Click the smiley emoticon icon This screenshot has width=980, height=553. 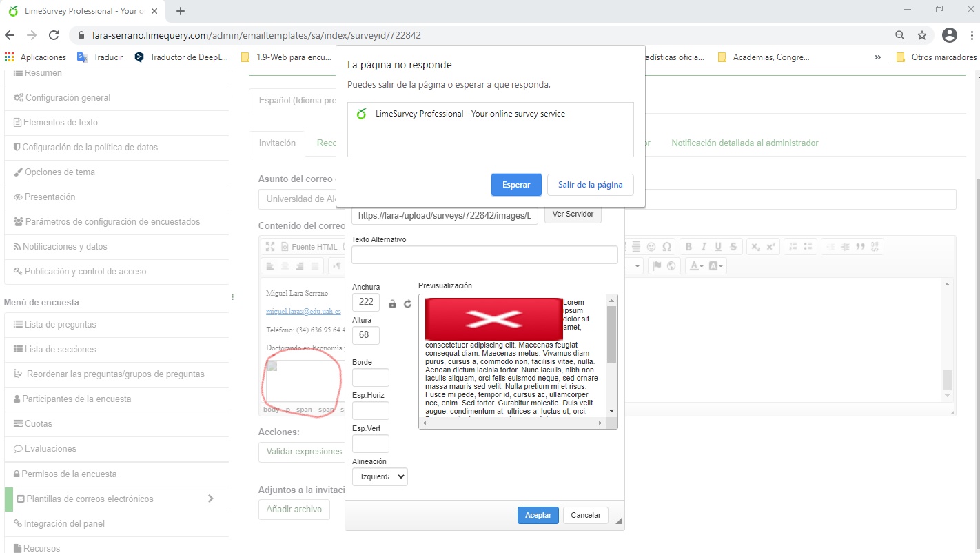(x=651, y=247)
